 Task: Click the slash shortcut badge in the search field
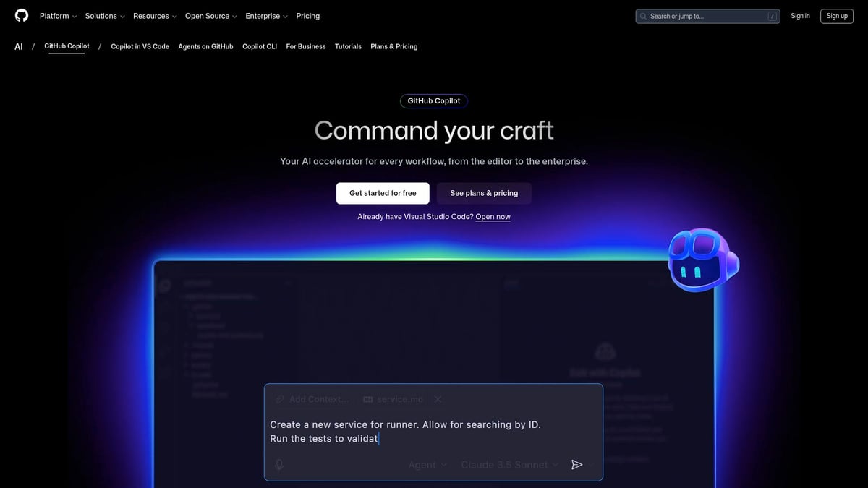point(773,15)
